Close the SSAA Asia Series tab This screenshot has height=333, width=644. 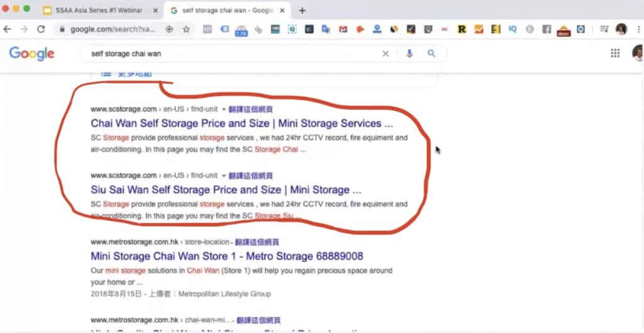click(155, 11)
